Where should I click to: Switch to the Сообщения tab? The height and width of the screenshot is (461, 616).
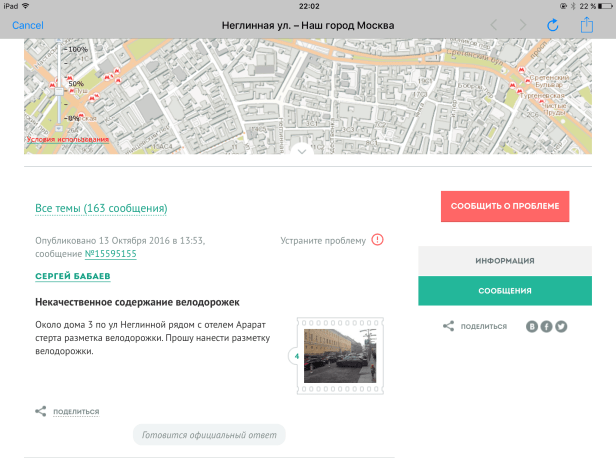click(504, 291)
